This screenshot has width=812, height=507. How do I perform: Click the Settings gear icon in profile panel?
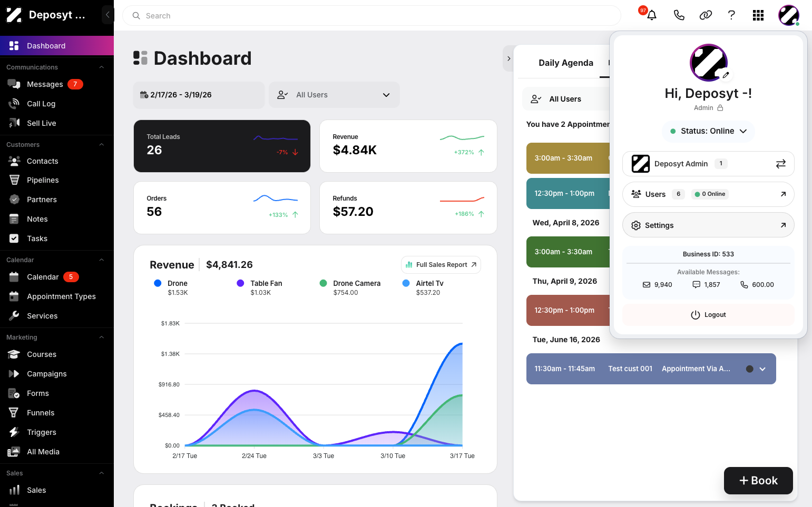click(x=636, y=225)
